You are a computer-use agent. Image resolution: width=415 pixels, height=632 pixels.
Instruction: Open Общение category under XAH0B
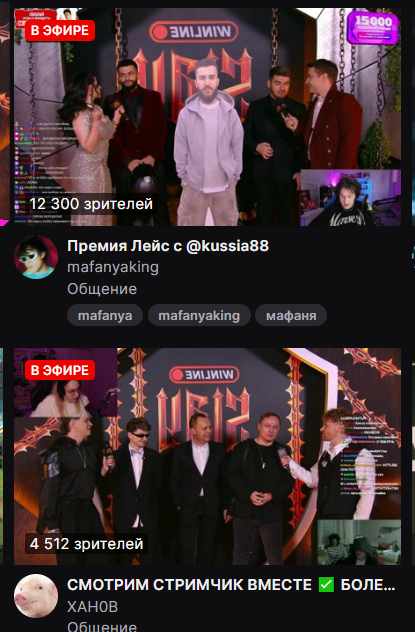102,626
